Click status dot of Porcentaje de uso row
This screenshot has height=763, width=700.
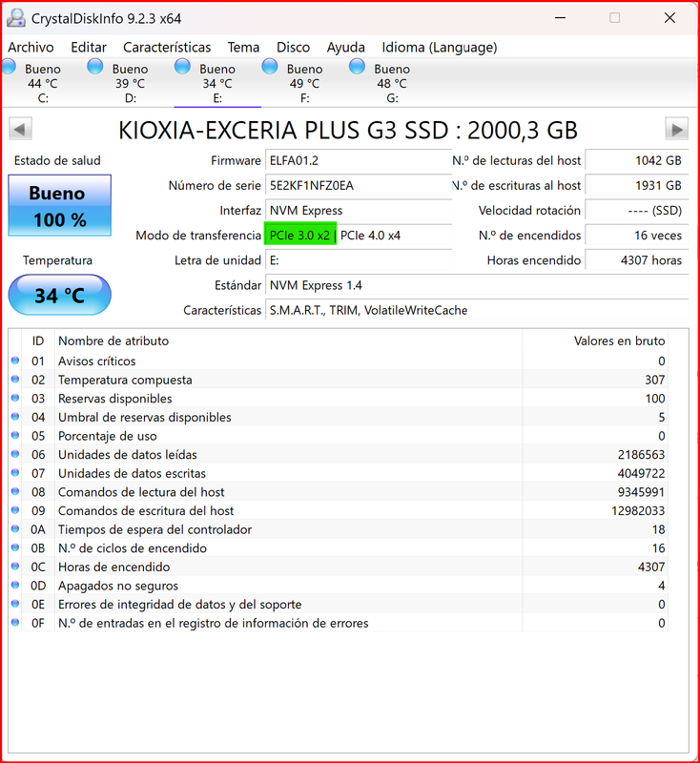click(15, 436)
